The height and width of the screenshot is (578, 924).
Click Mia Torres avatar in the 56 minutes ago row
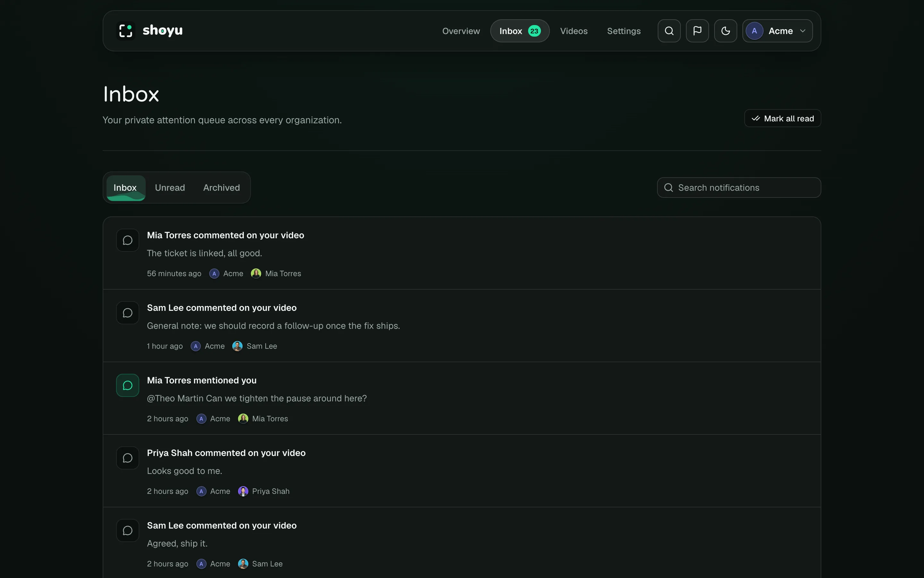[256, 273]
